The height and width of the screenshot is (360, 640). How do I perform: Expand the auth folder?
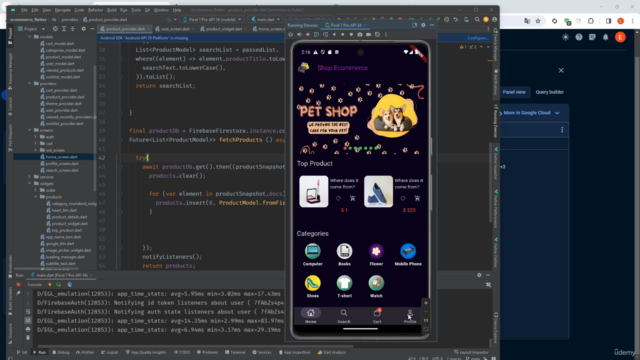[x=36, y=137]
